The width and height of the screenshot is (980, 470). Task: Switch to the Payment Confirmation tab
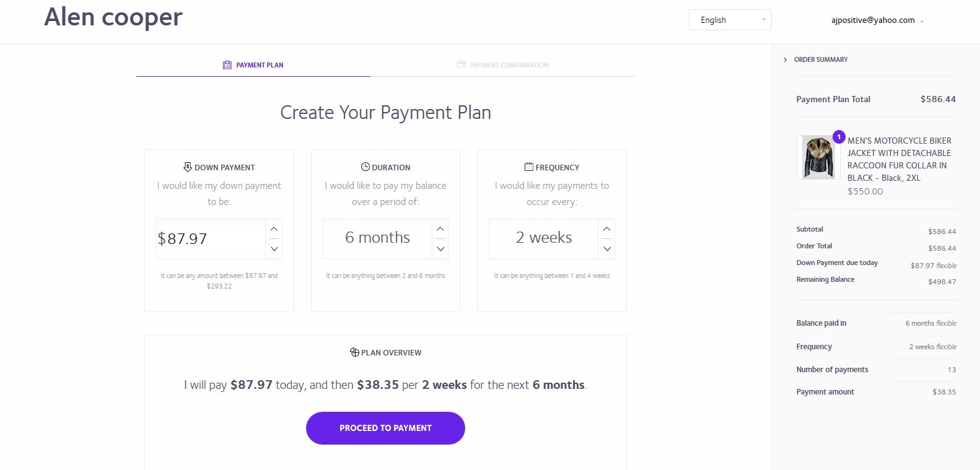tap(509, 65)
